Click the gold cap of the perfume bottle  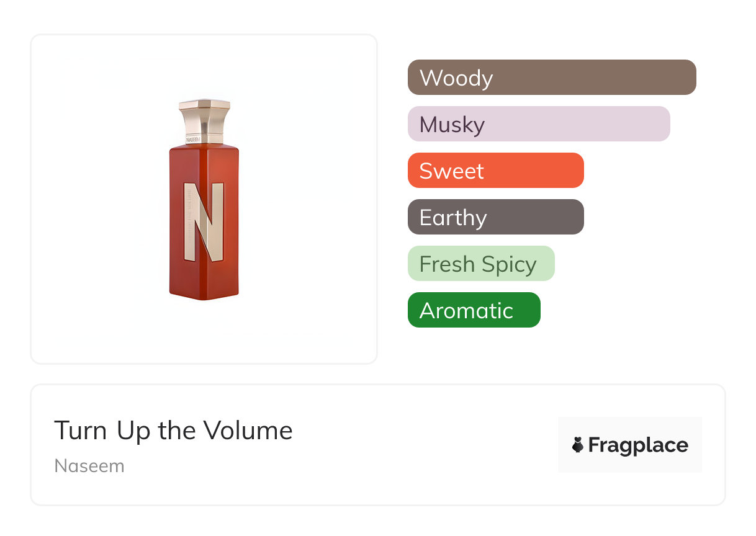coord(204,115)
